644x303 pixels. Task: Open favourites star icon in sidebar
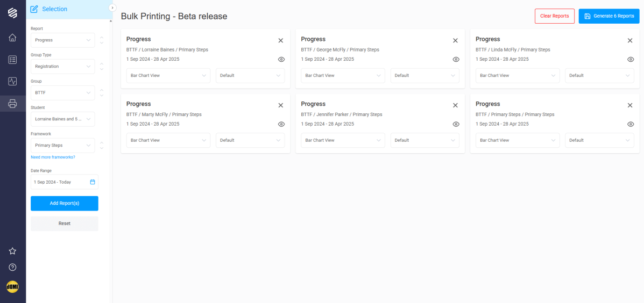12,251
